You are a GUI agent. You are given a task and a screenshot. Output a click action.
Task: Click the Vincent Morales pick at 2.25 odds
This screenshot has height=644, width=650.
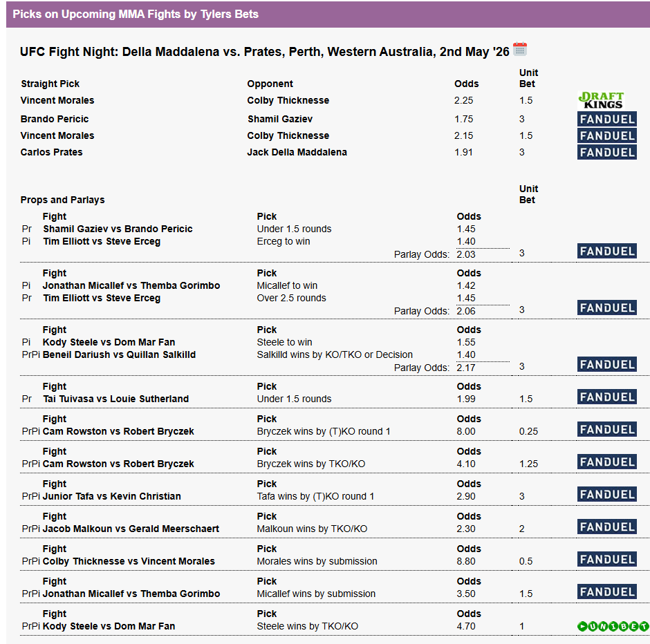(x=57, y=100)
